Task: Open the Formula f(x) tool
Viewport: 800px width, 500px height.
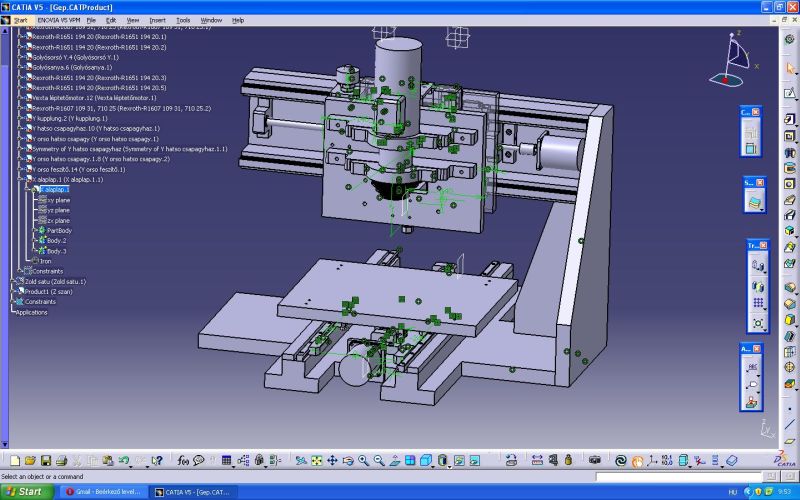Action: [x=184, y=461]
